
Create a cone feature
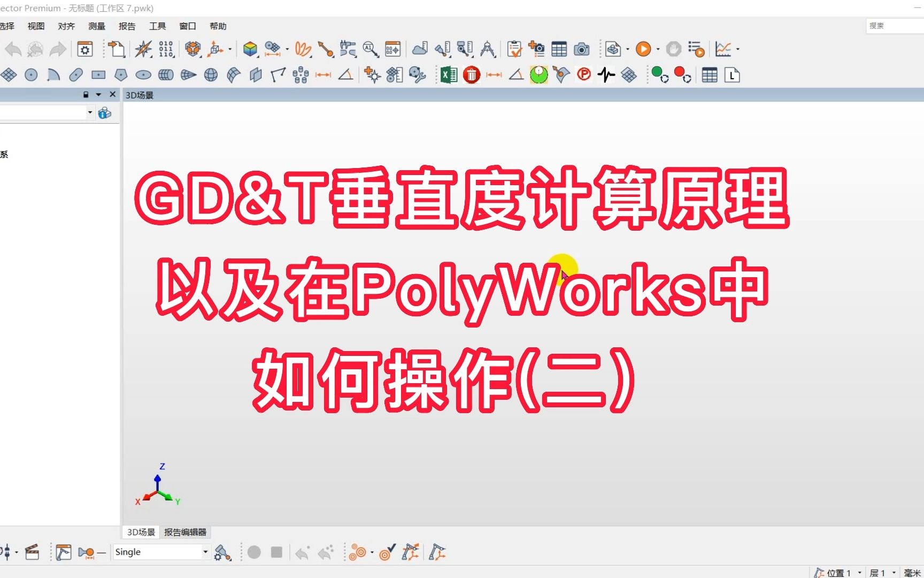point(188,75)
